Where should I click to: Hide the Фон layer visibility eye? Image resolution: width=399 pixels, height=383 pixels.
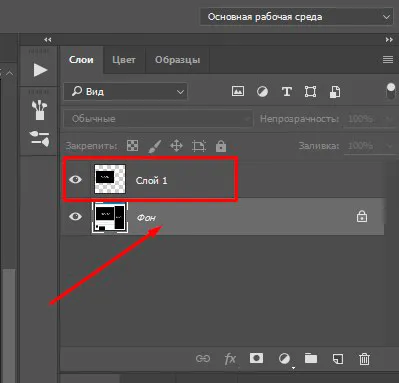[75, 217]
